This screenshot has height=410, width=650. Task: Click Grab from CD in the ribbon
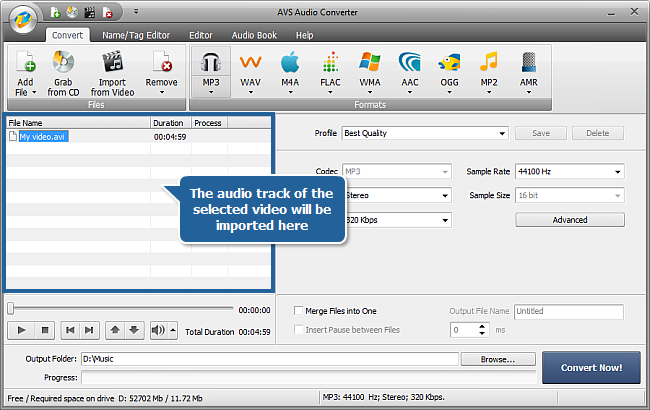[x=63, y=73]
